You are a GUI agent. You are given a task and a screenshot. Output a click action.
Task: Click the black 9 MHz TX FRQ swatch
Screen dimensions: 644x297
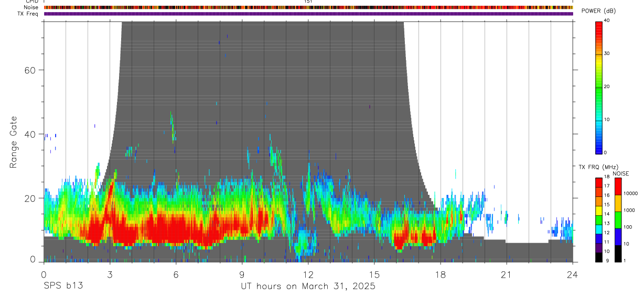click(598, 258)
